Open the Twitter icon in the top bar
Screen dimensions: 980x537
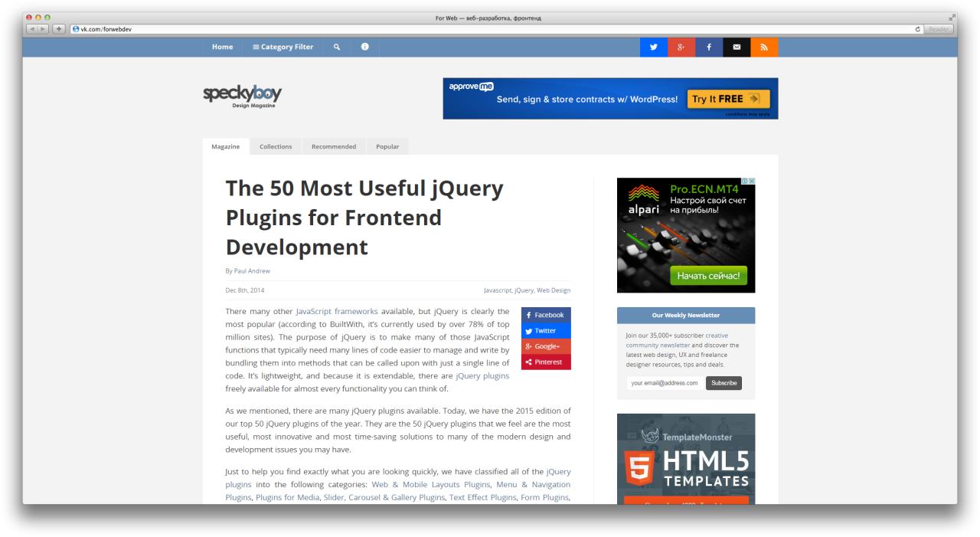point(654,47)
